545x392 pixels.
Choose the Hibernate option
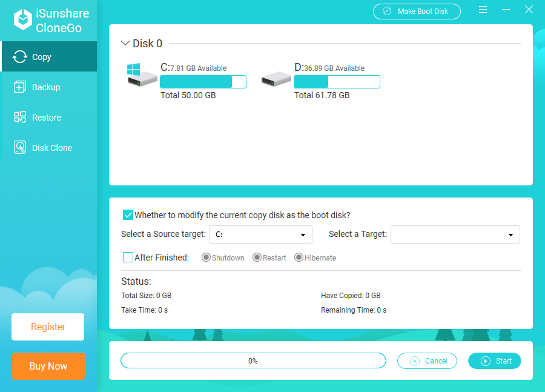[x=298, y=257]
